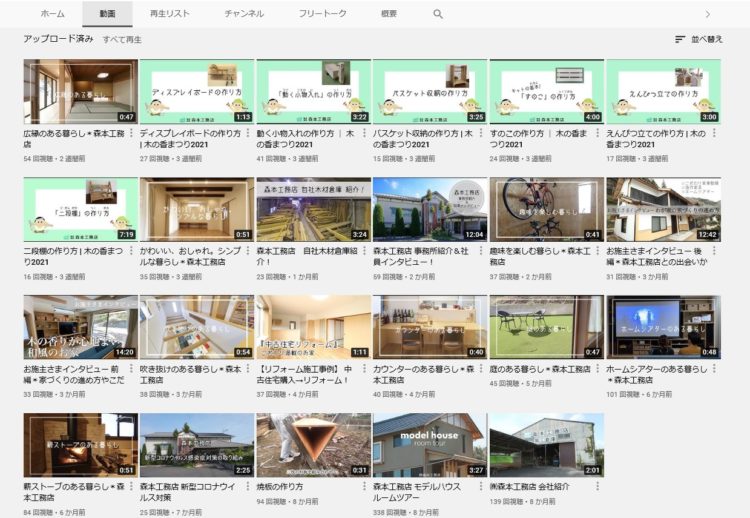Play the 焼板の作り方 thumbnail 0:31
The width and height of the screenshot is (750, 518).
pyautogui.click(x=314, y=445)
